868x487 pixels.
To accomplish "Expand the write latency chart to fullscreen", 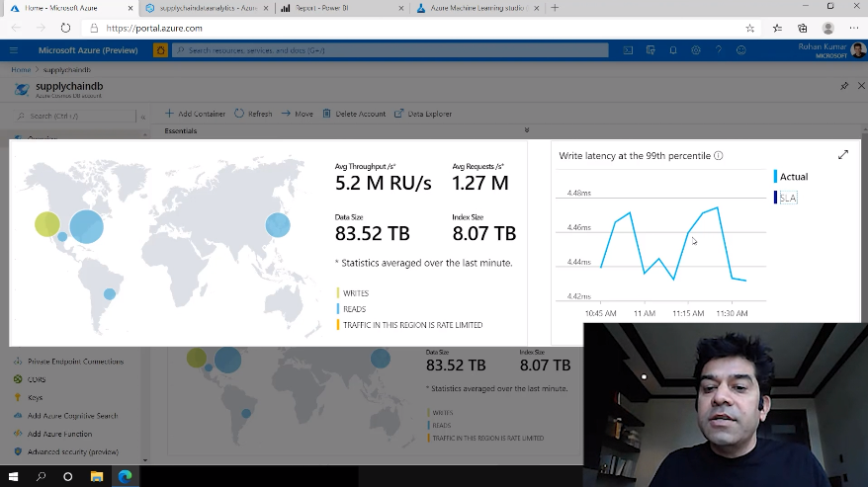I will click(842, 155).
